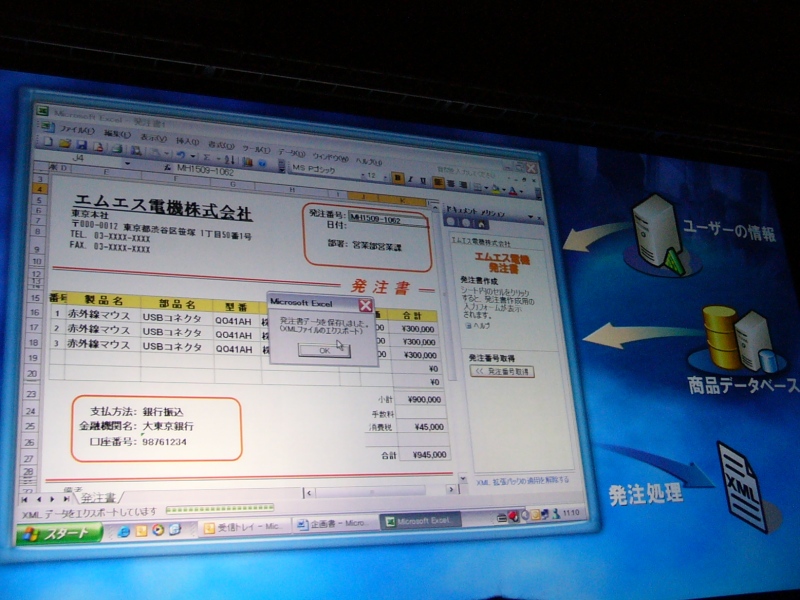Click the 98761234 account number cell
800x600 pixels.
(164, 442)
